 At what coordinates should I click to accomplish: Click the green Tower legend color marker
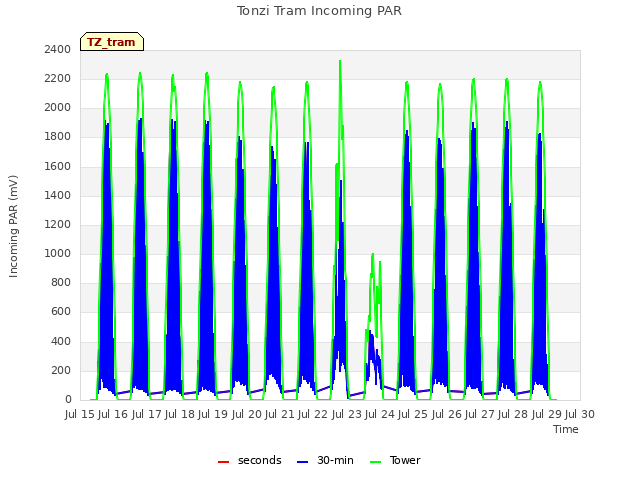point(375,462)
